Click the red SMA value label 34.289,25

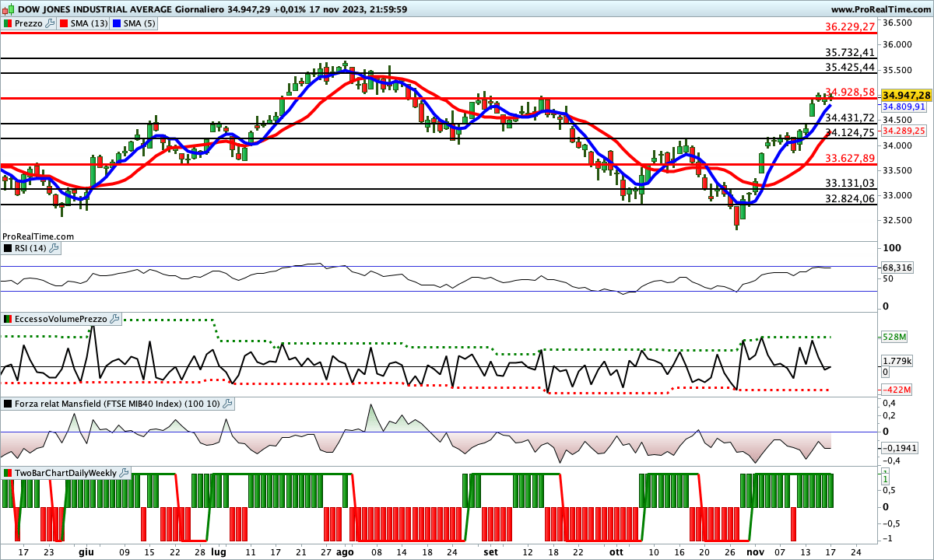pos(904,131)
